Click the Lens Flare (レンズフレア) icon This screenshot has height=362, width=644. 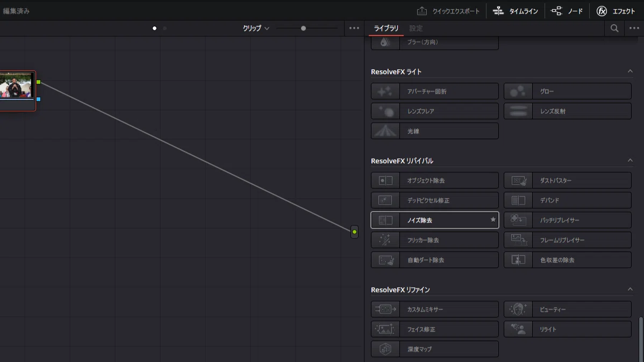(385, 111)
